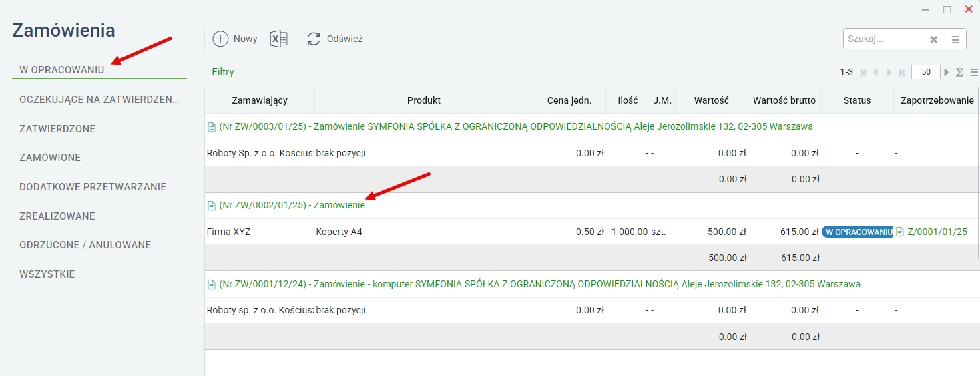Export the list to Excel
Screen dimensions: 980x376
click(x=278, y=39)
